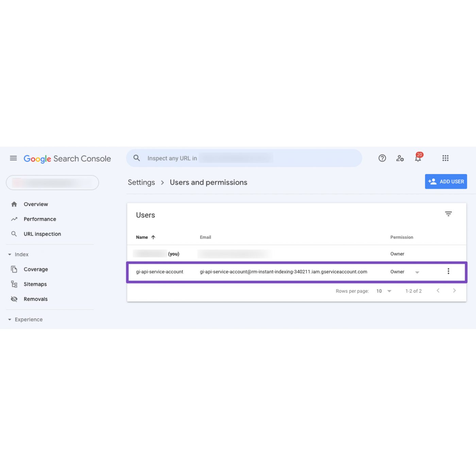
Task: Open the Google apps grid
Action: click(445, 158)
